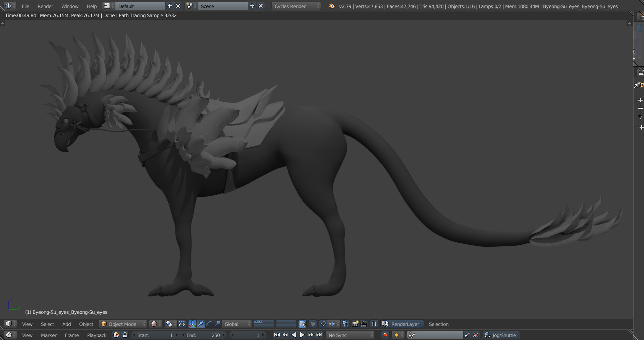
Task: Enable the automatic keyframing record button
Action: point(385,335)
